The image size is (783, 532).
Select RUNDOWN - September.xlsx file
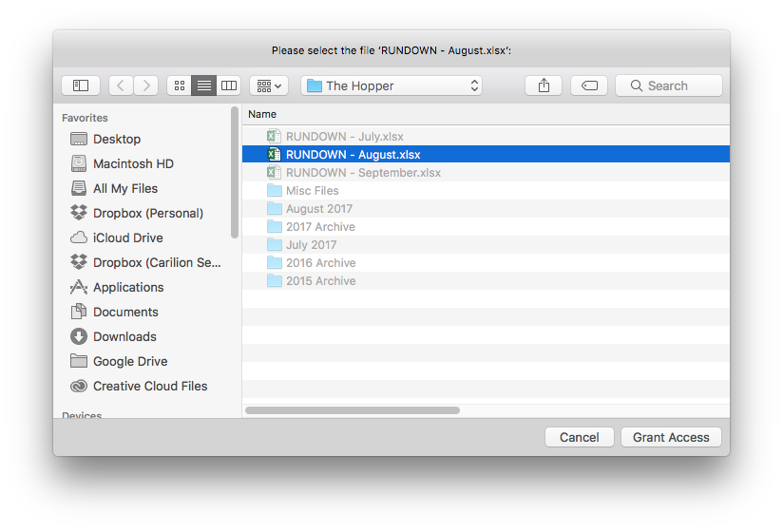tap(486, 173)
